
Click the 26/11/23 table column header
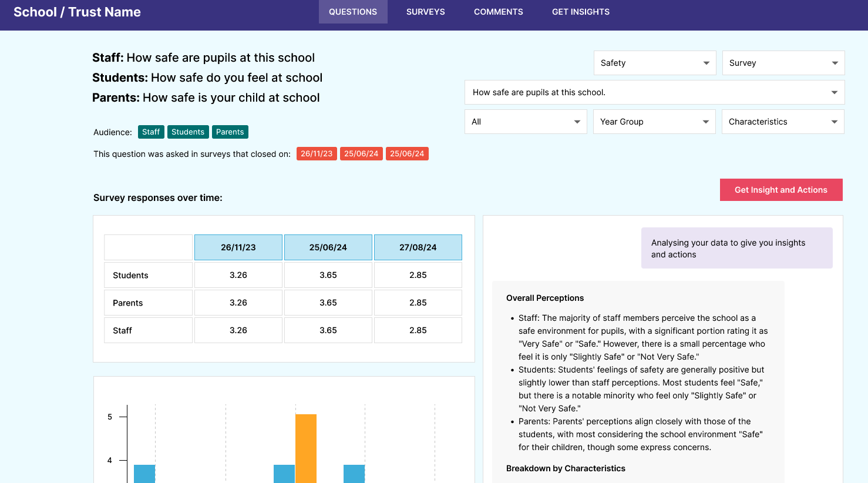point(238,247)
